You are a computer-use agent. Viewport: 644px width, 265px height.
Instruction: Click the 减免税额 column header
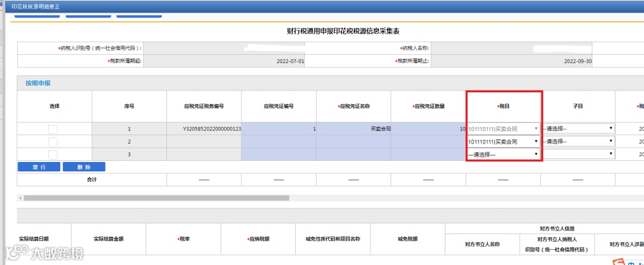[407, 239]
